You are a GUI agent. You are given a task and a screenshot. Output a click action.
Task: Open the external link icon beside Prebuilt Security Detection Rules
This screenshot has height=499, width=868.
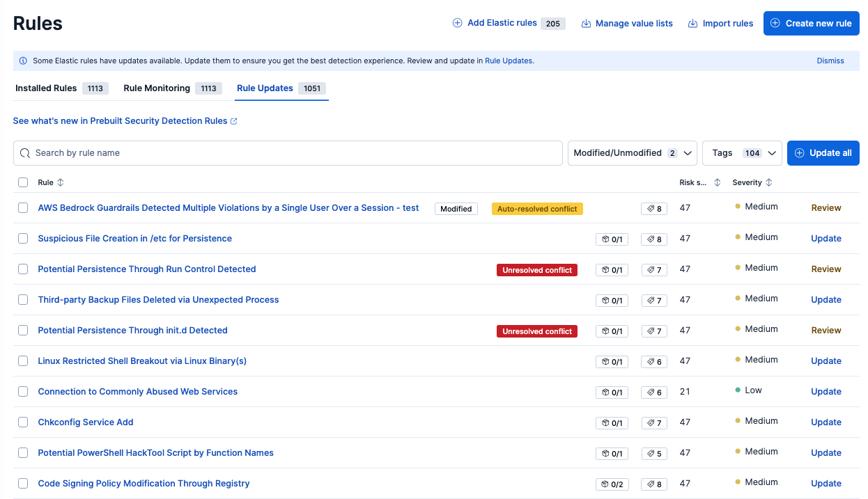point(234,121)
